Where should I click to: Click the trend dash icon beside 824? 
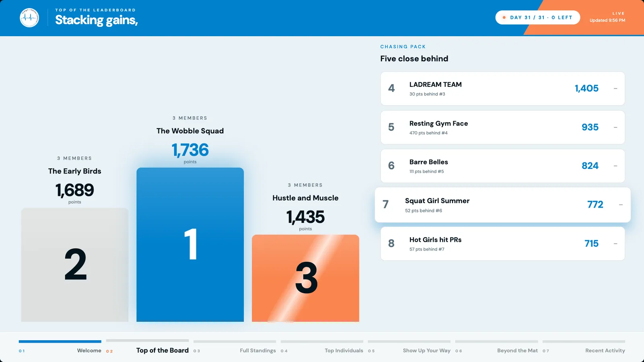pos(615,166)
